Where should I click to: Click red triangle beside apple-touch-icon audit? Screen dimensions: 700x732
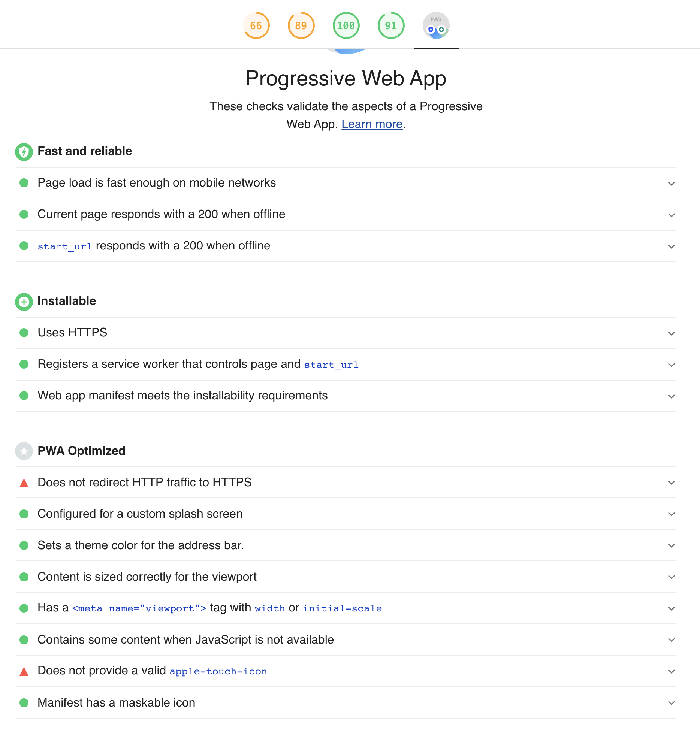pos(24,671)
